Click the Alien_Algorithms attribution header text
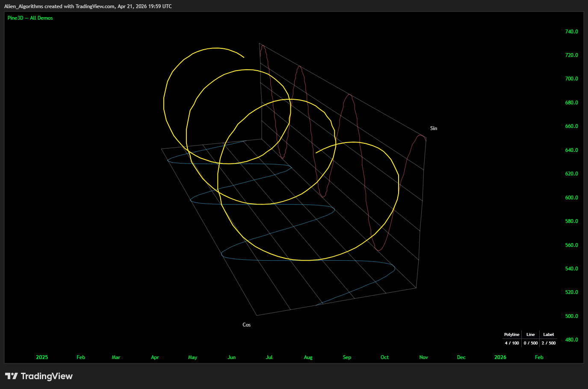588x389 pixels. coord(88,6)
